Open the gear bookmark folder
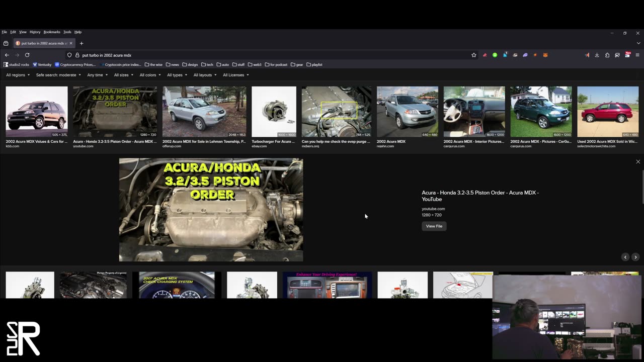The height and width of the screenshot is (362, 644). pos(297,64)
